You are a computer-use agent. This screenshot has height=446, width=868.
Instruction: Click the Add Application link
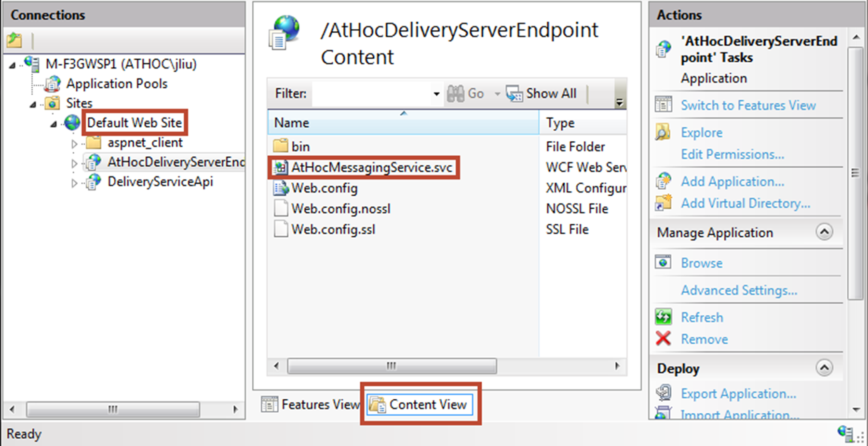pos(732,181)
